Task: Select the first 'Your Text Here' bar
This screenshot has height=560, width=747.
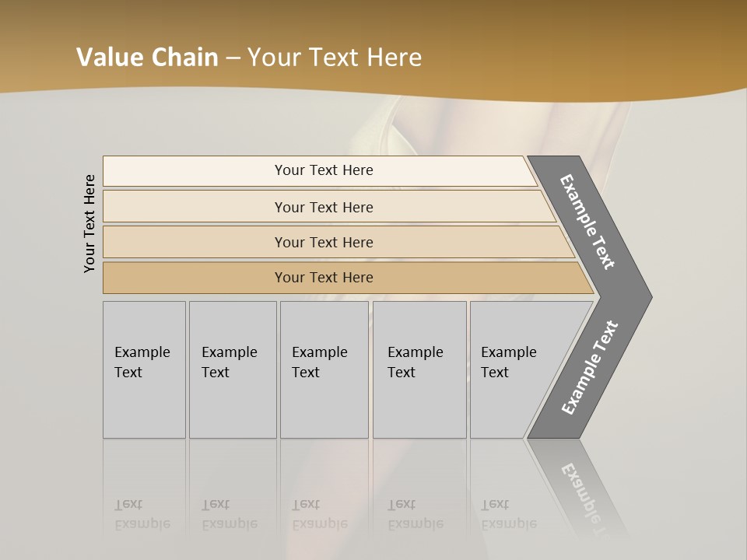Action: click(324, 170)
